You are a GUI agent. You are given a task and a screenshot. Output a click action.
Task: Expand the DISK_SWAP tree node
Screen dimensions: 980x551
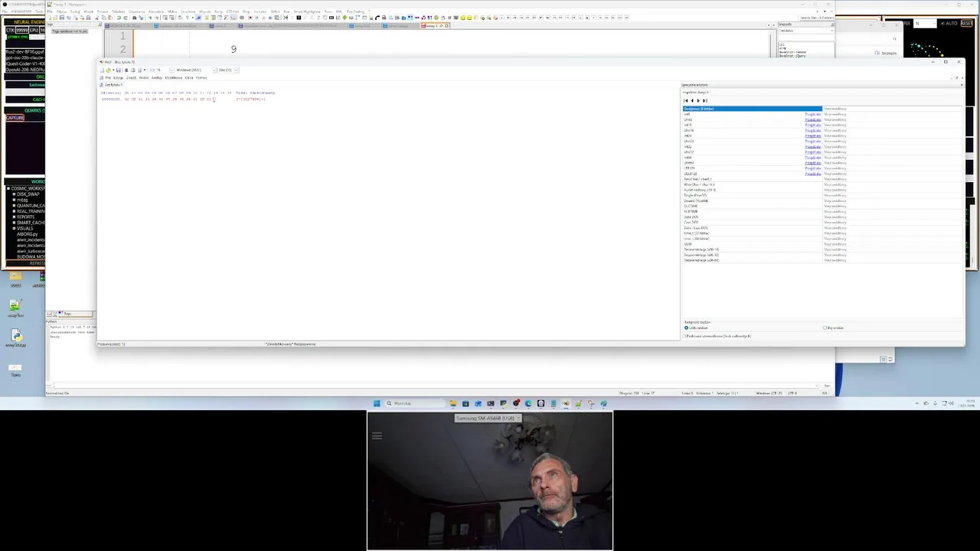click(x=14, y=194)
